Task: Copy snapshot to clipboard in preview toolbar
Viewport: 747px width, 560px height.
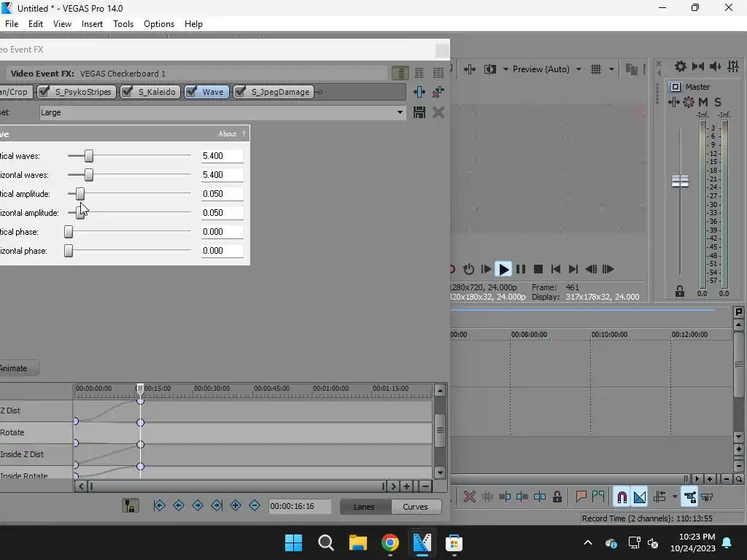Action: click(x=631, y=69)
